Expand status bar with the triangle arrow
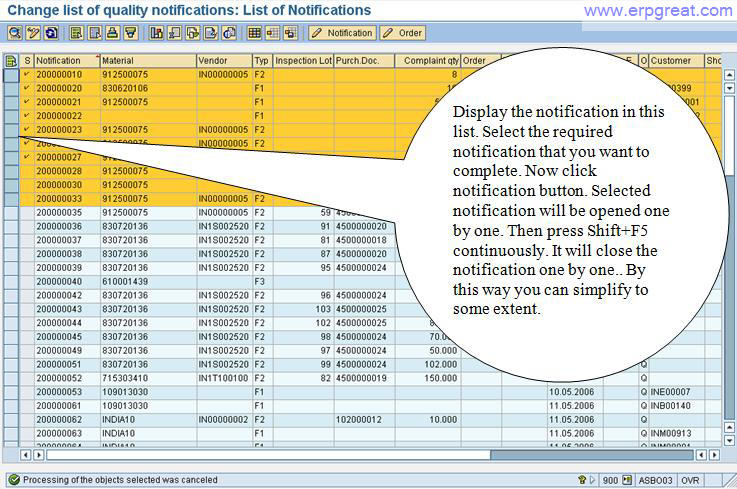Screen dimensions: 737x489 [592, 480]
